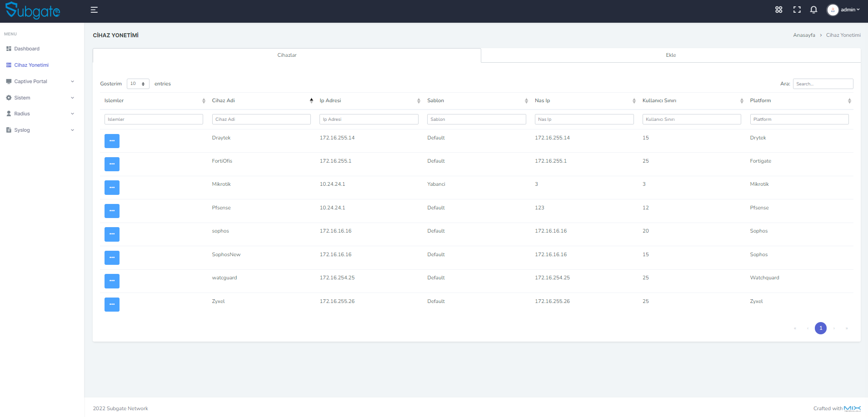The image size is (868, 417).
Task: Open the entries count dropdown
Action: point(138,84)
